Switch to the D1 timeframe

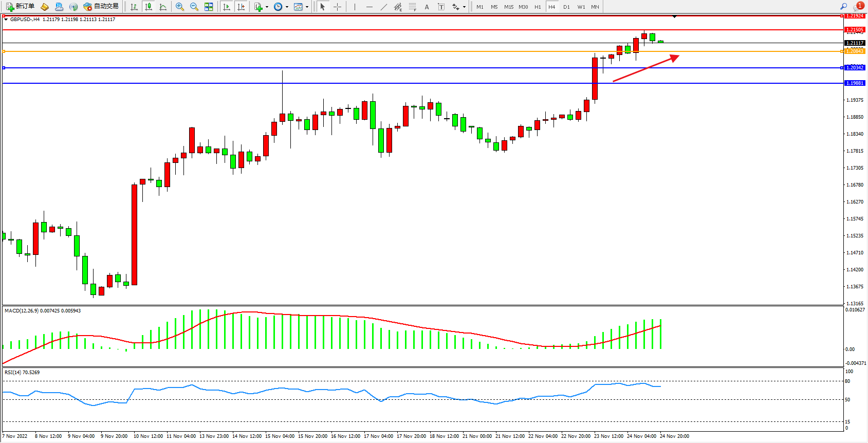pyautogui.click(x=566, y=7)
